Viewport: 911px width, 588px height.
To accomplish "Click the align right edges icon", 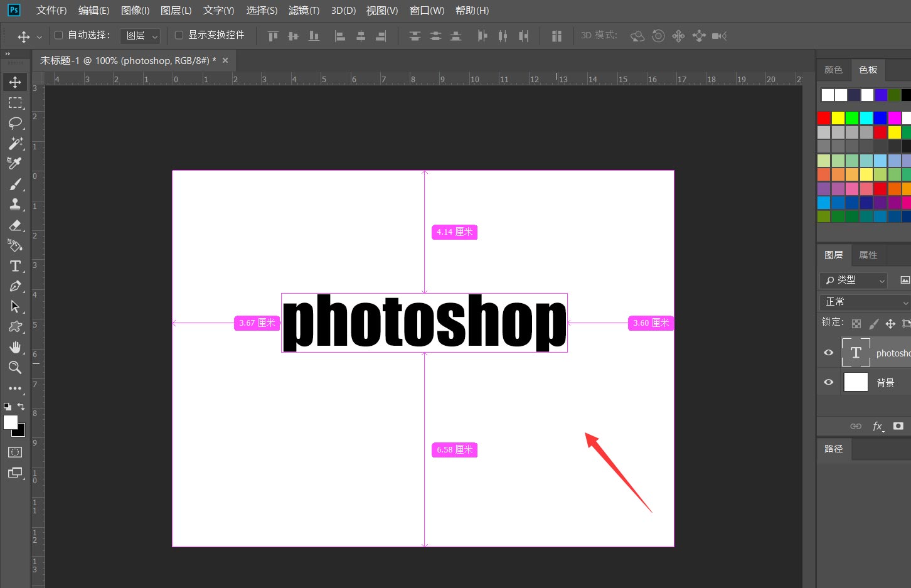I will click(381, 36).
